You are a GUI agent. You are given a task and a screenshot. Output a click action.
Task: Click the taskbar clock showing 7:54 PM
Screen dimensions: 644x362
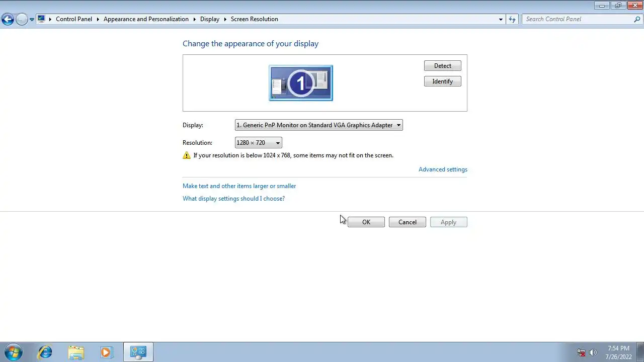tap(618, 352)
